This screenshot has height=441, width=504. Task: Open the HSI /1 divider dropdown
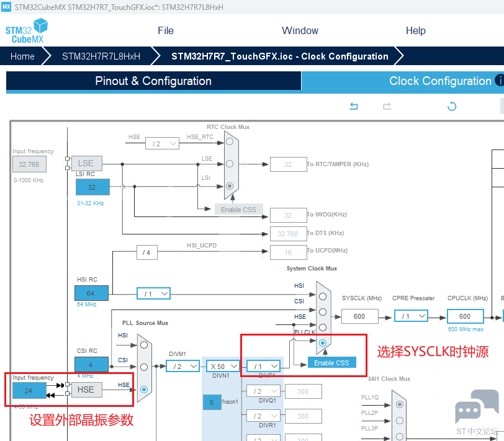(x=154, y=293)
